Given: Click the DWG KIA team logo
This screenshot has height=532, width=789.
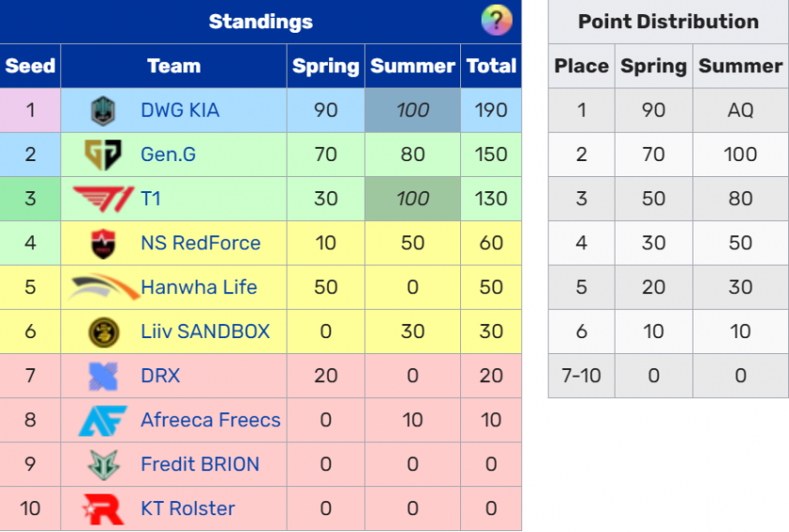Looking at the screenshot, I should pos(103,111).
